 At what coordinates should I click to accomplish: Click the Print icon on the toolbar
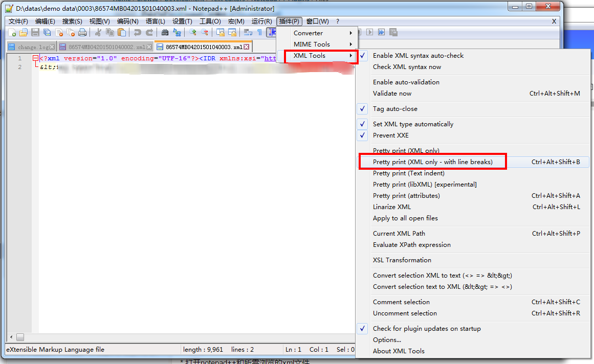[x=81, y=32]
